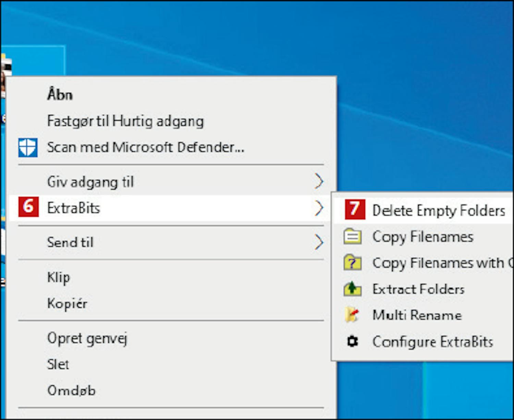Click the Copy Filenames folder icon
The height and width of the screenshot is (420, 514).
352,237
